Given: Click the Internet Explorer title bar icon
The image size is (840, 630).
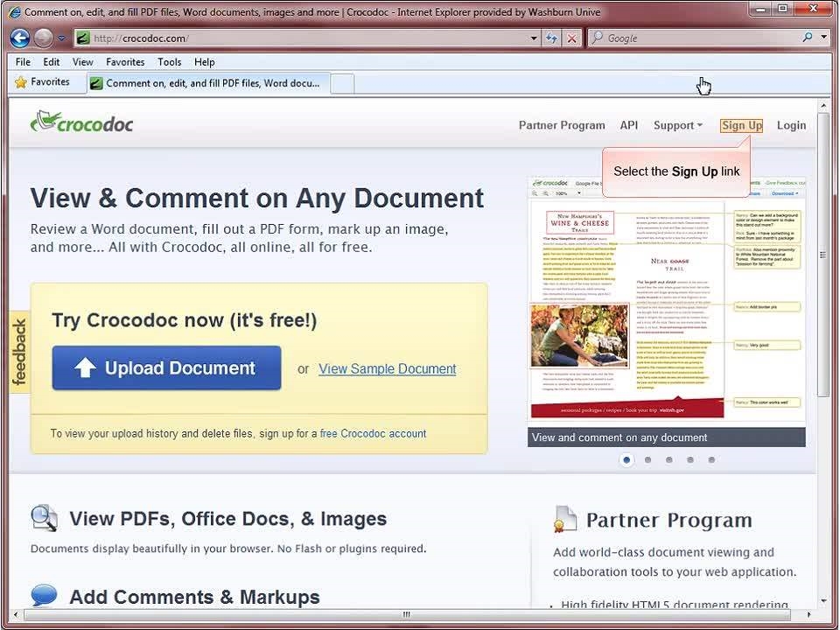Looking at the screenshot, I should pyautogui.click(x=15, y=11).
